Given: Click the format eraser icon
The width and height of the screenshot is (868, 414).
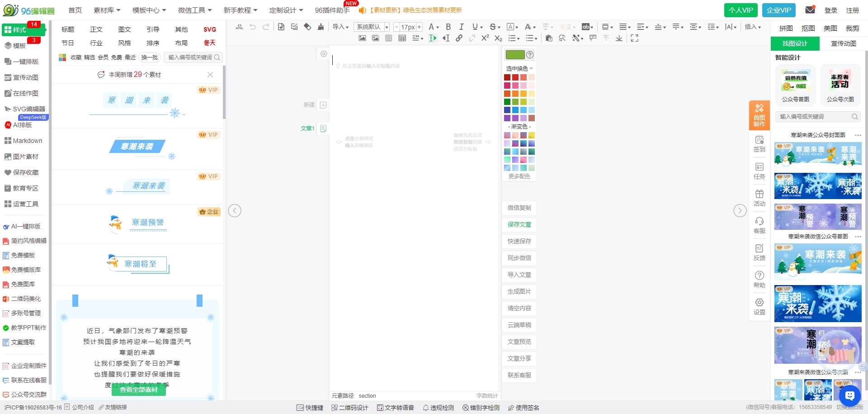Looking at the screenshot, I should [307, 27].
